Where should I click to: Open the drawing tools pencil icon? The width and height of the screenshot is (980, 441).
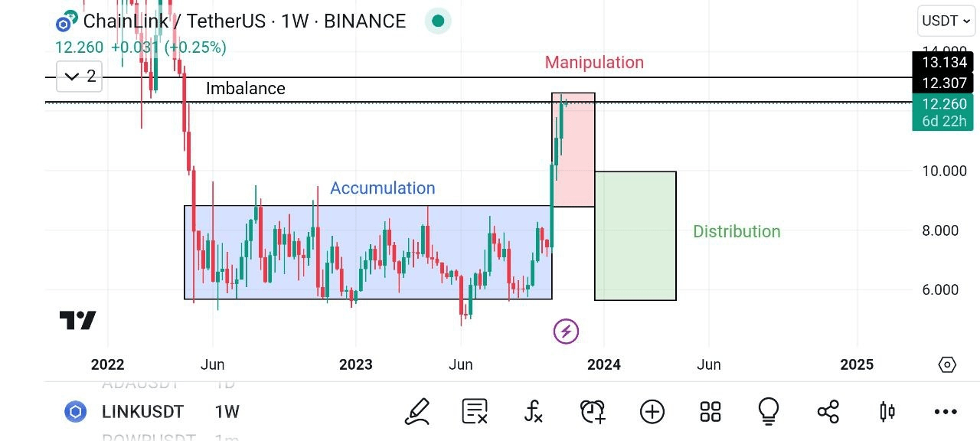[x=417, y=412]
